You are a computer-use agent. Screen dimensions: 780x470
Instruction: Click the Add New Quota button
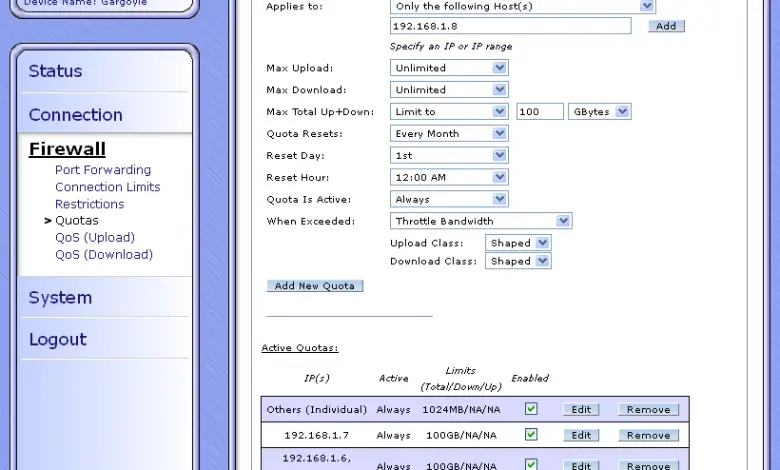click(315, 286)
